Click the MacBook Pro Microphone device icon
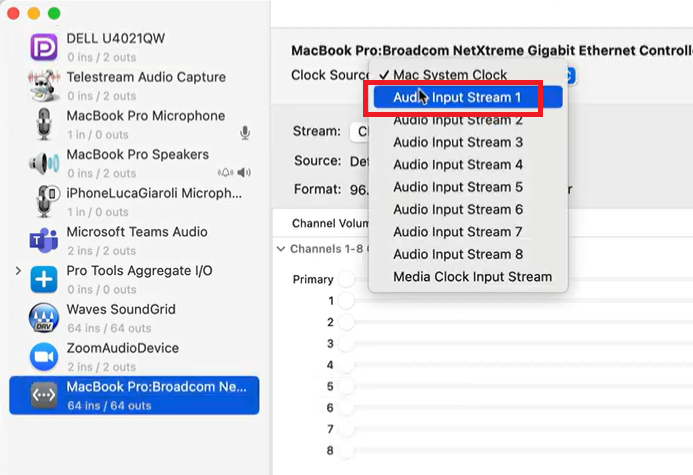Screen dimensions: 693x475 click(x=44, y=124)
